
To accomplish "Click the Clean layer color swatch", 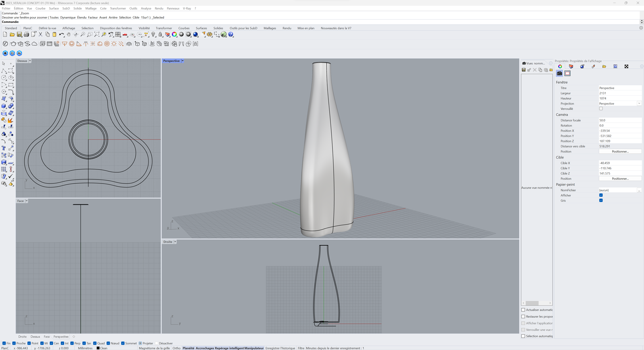I will pyautogui.click(x=98, y=348).
